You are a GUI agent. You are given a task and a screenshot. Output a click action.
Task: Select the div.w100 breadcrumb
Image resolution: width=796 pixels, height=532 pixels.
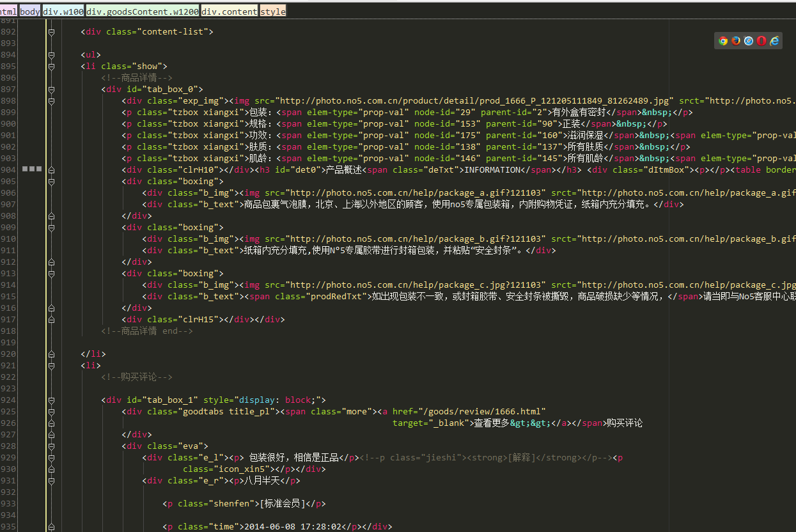tap(63, 12)
